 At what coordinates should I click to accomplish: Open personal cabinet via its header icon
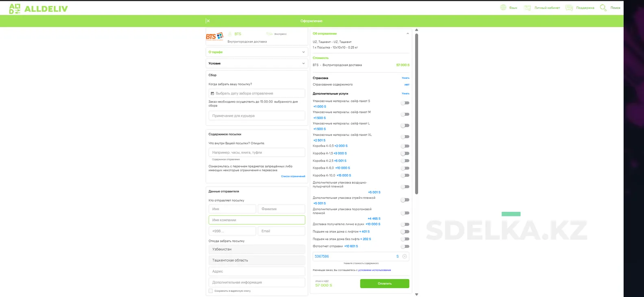tap(527, 8)
